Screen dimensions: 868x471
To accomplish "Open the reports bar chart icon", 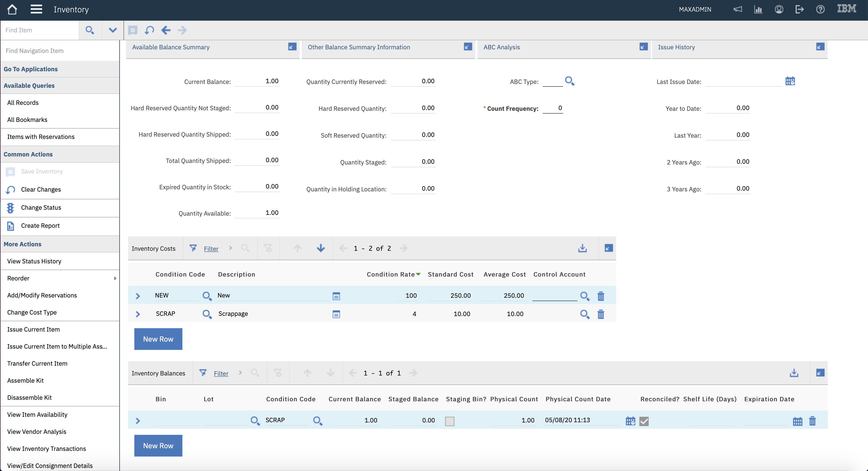I will tap(758, 10).
